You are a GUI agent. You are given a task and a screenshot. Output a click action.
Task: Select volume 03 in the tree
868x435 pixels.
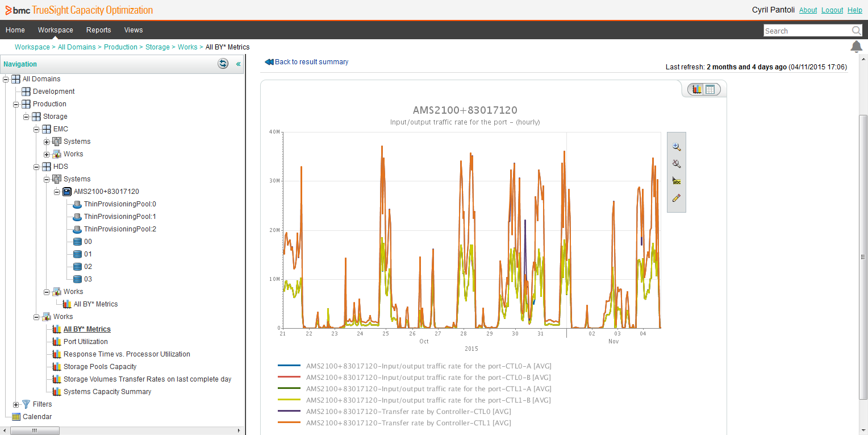pyautogui.click(x=88, y=279)
